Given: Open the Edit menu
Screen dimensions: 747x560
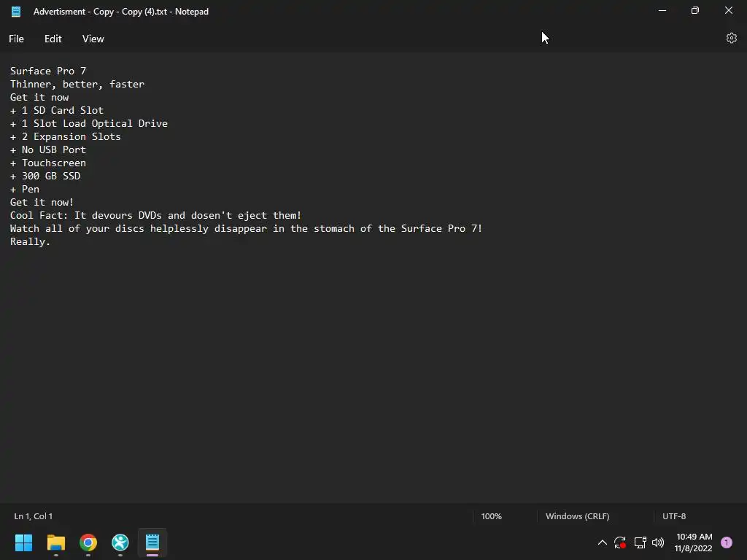Looking at the screenshot, I should (x=53, y=39).
